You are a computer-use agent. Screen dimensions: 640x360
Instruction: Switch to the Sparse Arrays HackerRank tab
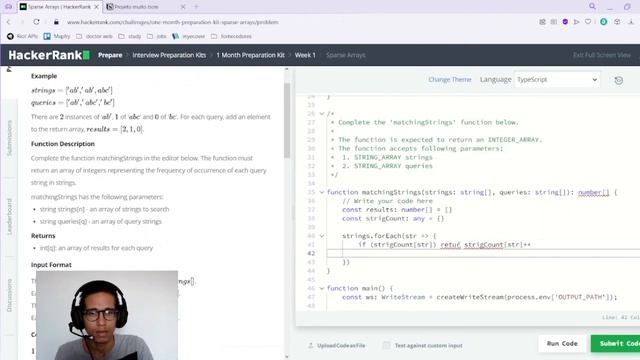(60, 7)
